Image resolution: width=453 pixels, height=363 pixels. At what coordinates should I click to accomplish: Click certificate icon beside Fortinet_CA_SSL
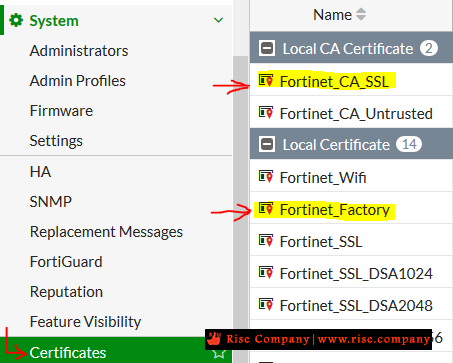coord(266,80)
